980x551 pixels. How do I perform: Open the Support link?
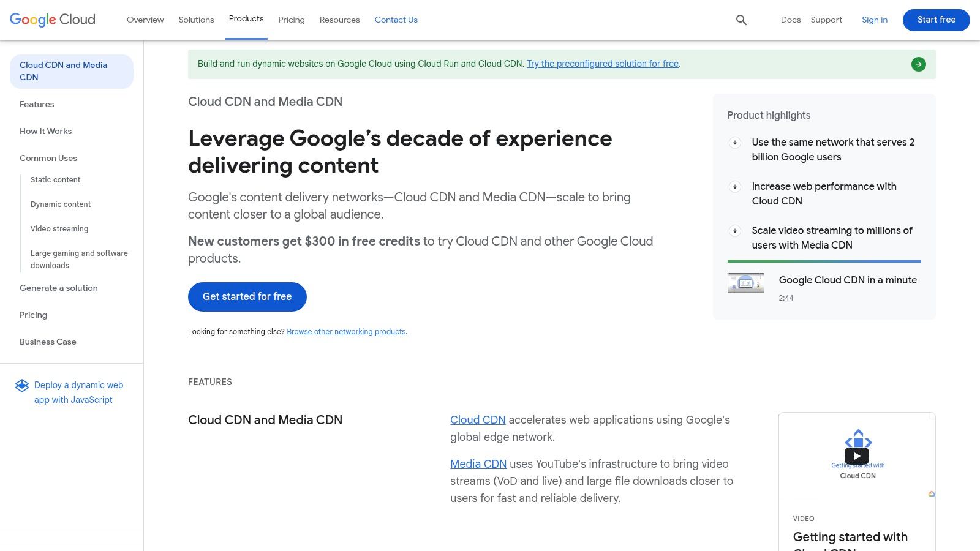tap(826, 20)
